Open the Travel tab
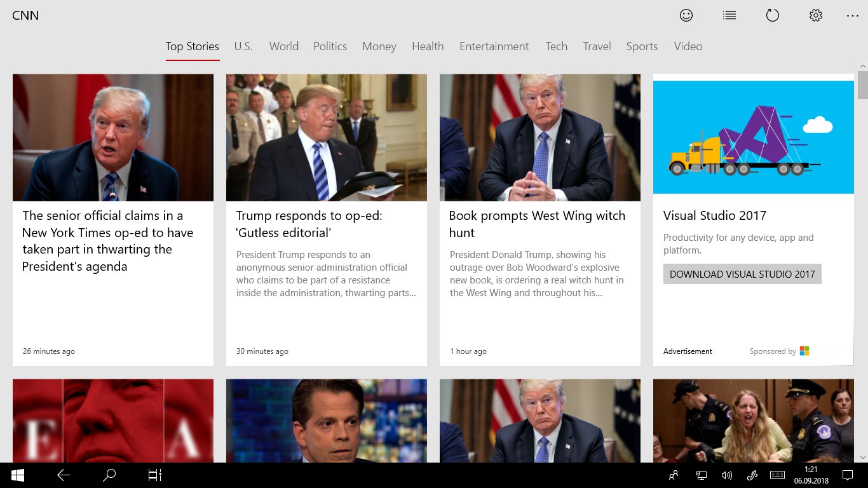868x488 pixels. 597,46
